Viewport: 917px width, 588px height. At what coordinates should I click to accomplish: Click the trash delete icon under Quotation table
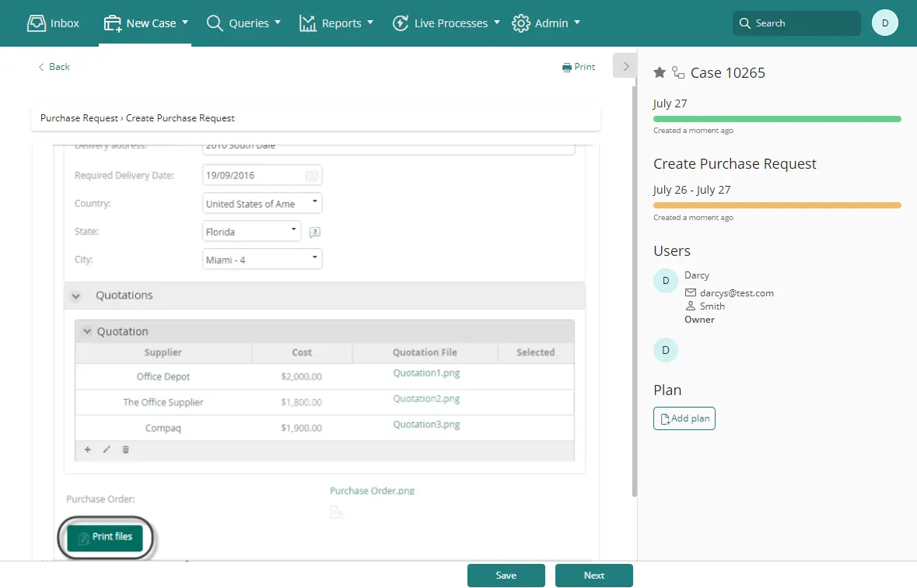[125, 450]
